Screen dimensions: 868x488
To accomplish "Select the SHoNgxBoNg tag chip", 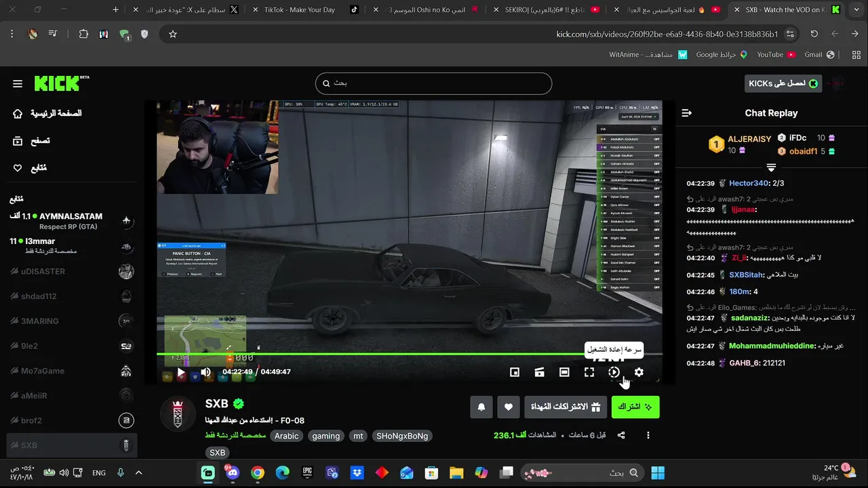I will [x=402, y=436].
